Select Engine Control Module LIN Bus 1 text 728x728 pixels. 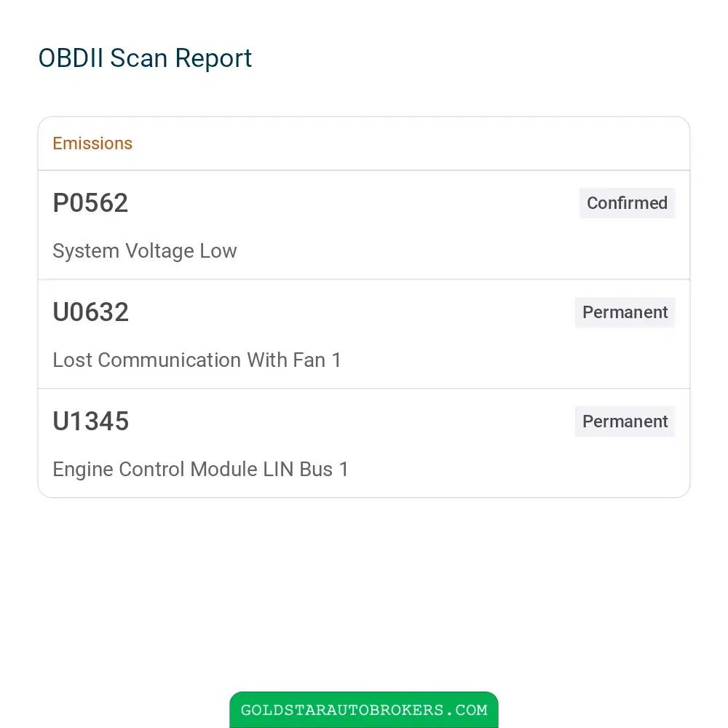201,469
